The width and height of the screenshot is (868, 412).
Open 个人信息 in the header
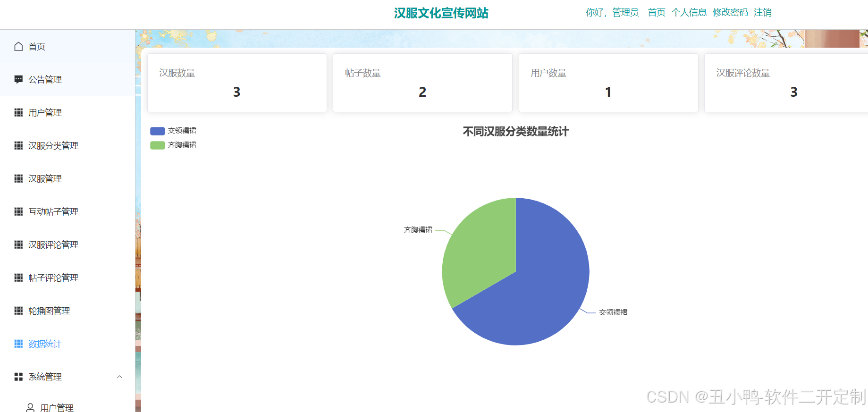[689, 13]
